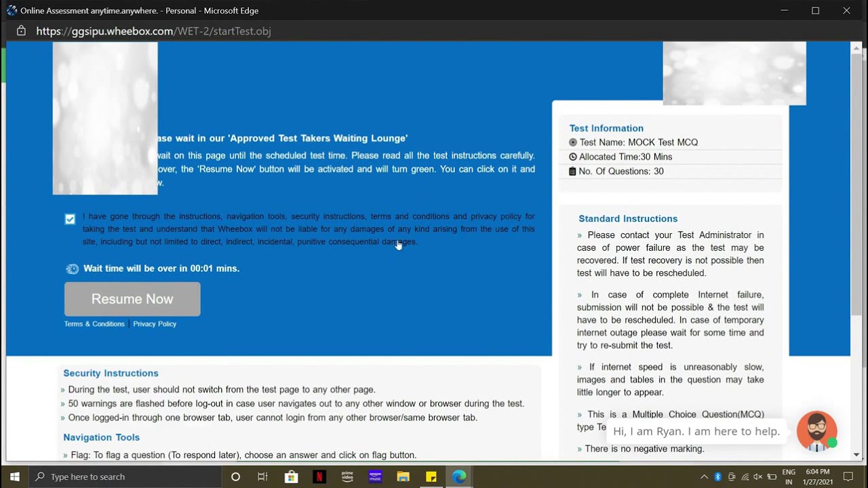Image resolution: width=868 pixels, height=488 pixels.
Task: Click 'There is no negative marking' text
Action: tap(645, 449)
